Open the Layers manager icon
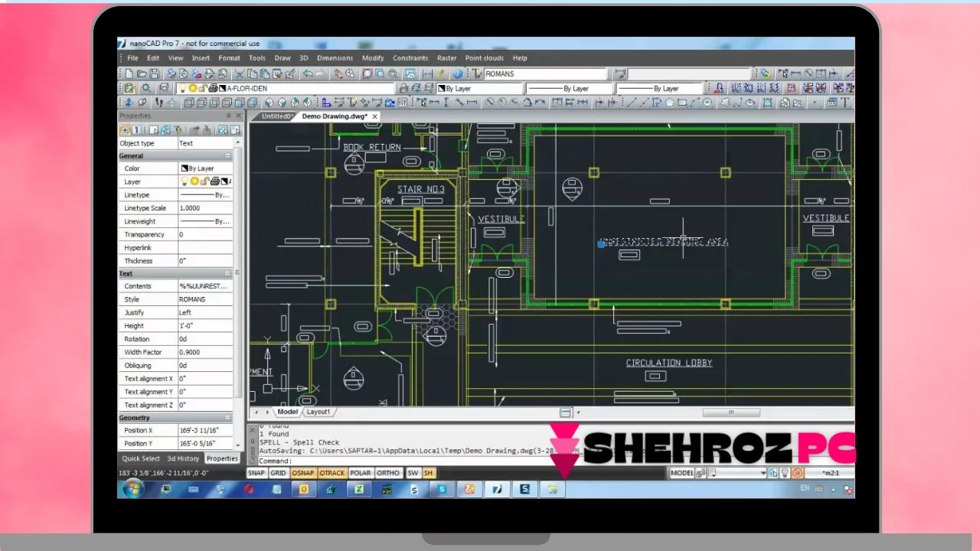The width and height of the screenshot is (980, 551). 129,88
